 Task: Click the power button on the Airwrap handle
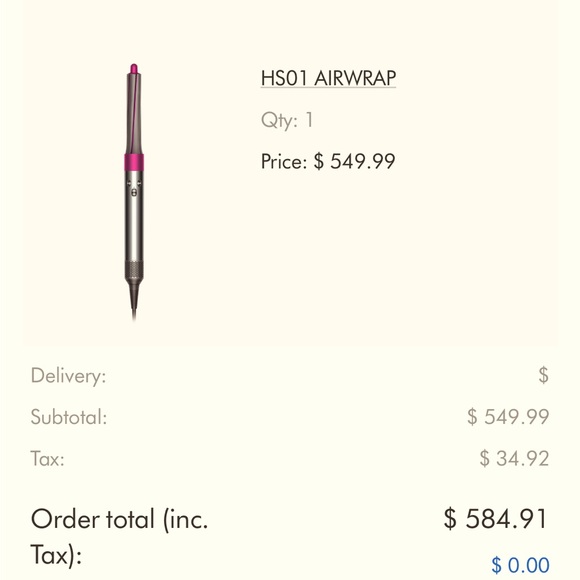click(134, 193)
